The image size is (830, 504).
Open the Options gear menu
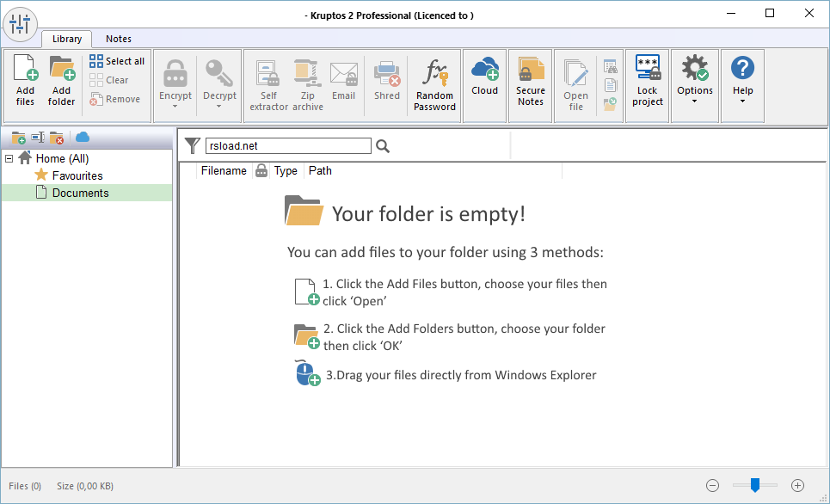[695, 68]
